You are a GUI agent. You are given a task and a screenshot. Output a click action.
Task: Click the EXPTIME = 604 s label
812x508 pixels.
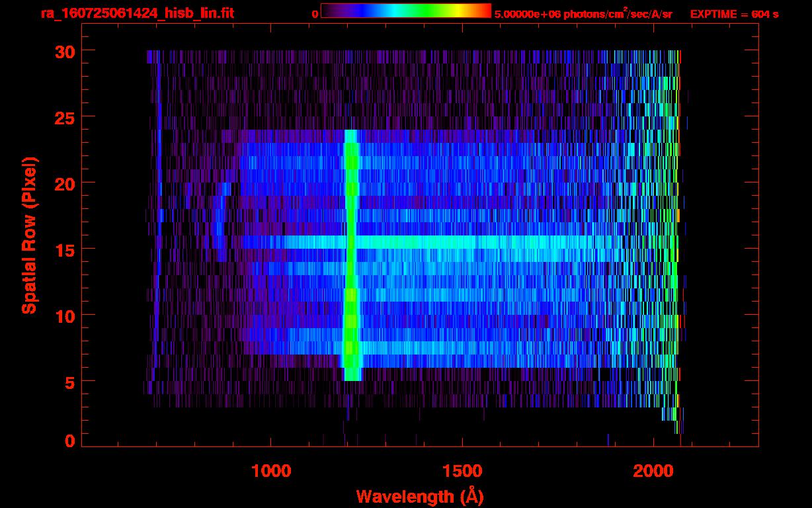click(x=734, y=14)
